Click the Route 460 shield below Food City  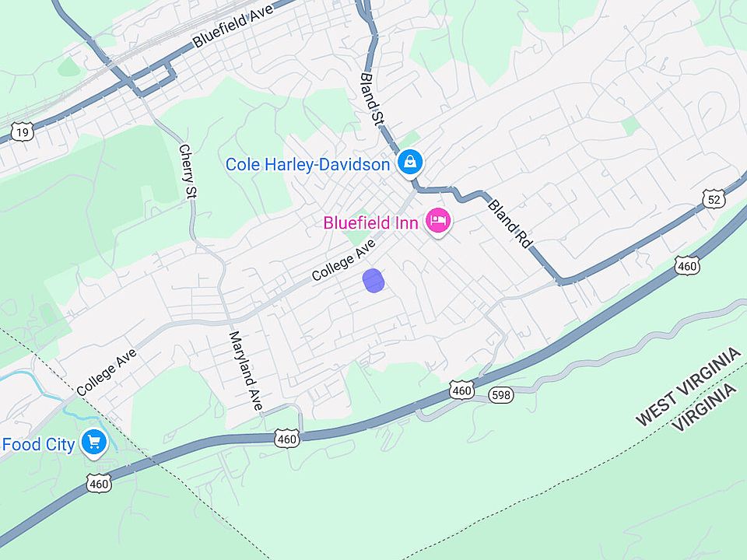(99, 484)
